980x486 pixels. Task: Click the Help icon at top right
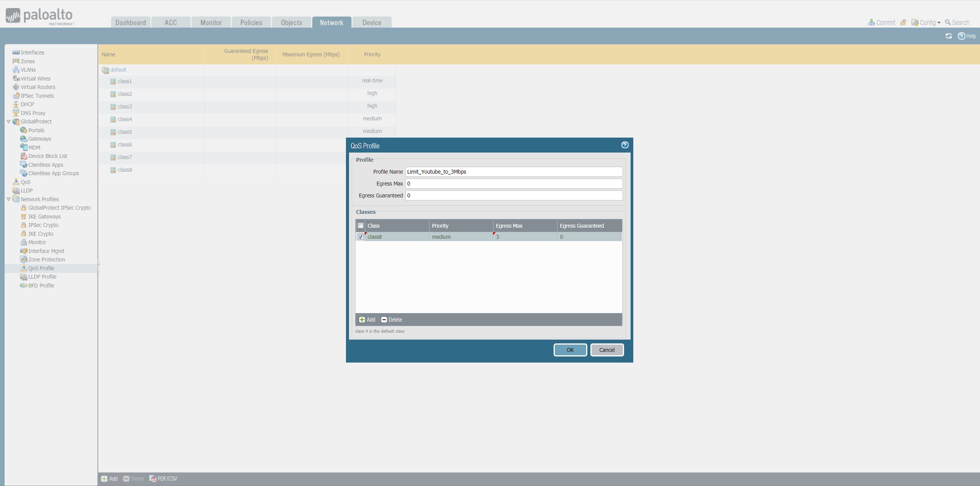point(961,36)
